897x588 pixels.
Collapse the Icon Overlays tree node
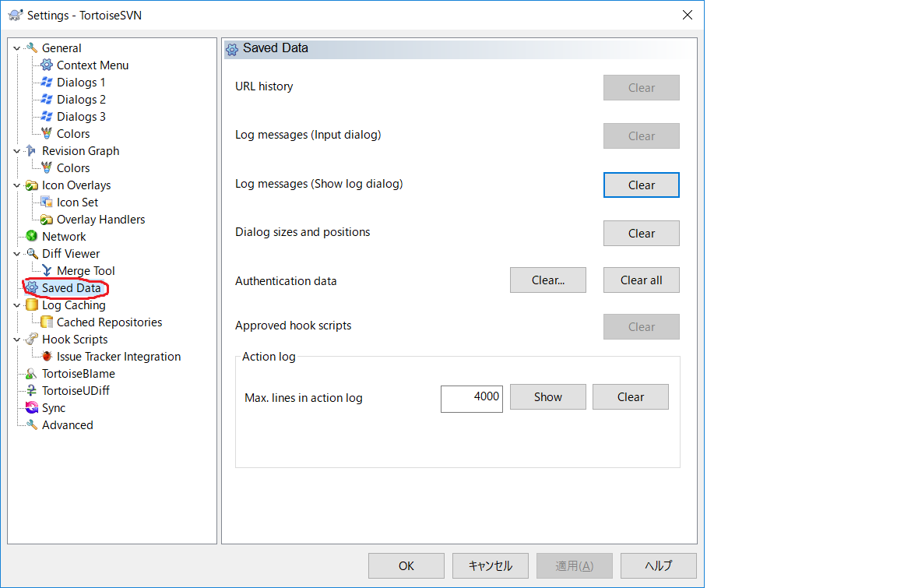point(16,186)
